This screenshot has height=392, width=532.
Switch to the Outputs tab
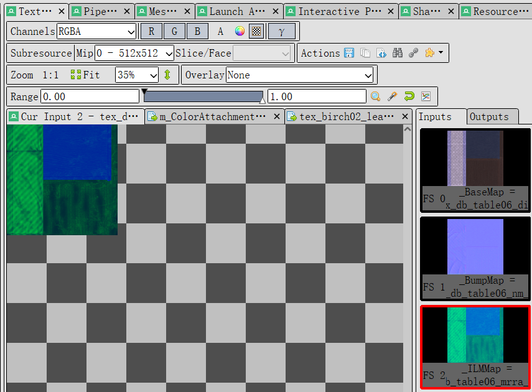click(x=489, y=116)
